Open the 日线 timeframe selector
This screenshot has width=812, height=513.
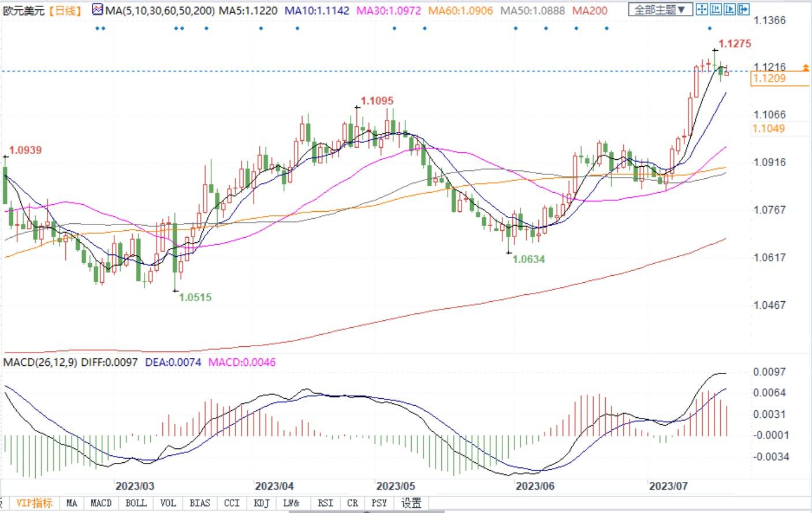coord(65,10)
